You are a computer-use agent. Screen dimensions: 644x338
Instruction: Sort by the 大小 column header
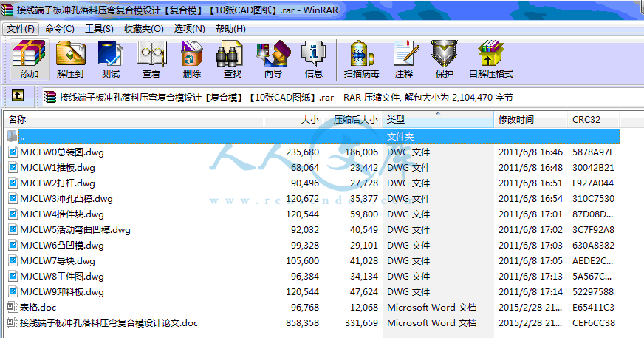point(294,120)
